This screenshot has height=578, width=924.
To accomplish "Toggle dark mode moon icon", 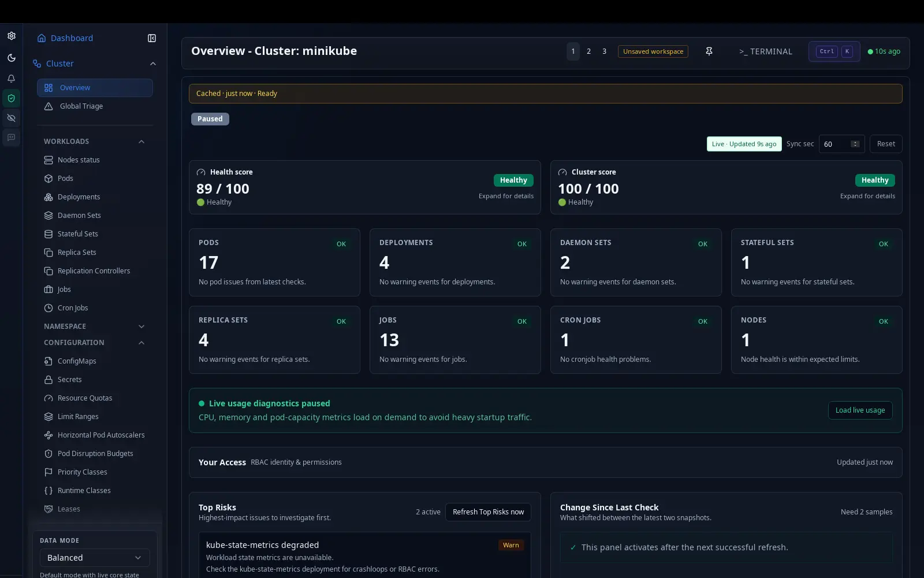I will 11,58.
